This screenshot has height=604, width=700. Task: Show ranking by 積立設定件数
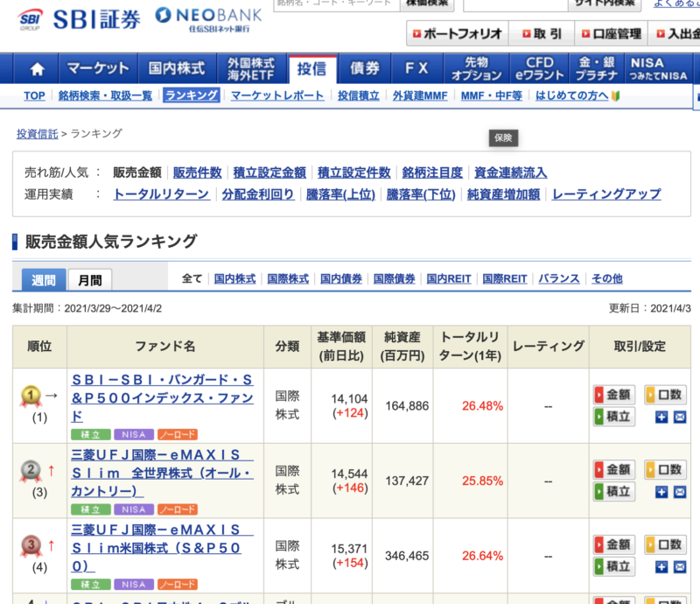click(x=354, y=172)
